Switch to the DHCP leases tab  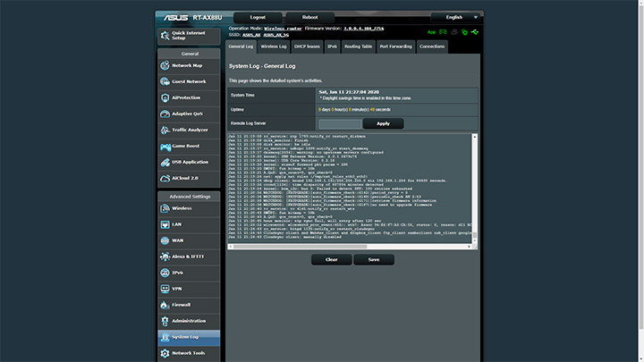[308, 46]
